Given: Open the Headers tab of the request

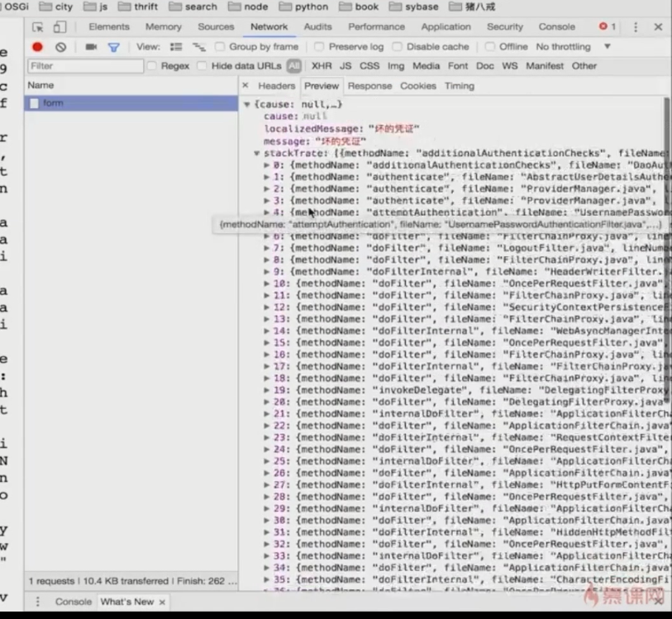Looking at the screenshot, I should tap(276, 86).
